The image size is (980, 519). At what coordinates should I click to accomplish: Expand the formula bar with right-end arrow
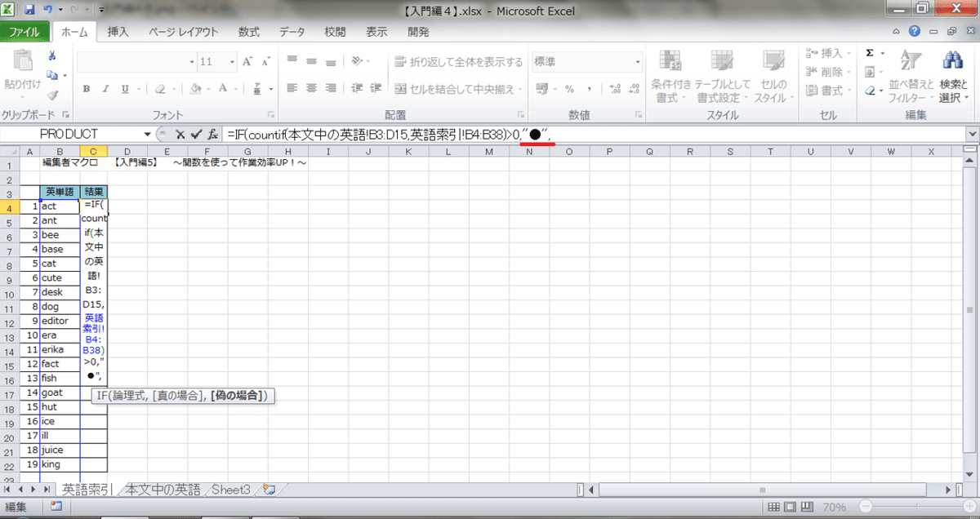coord(972,133)
